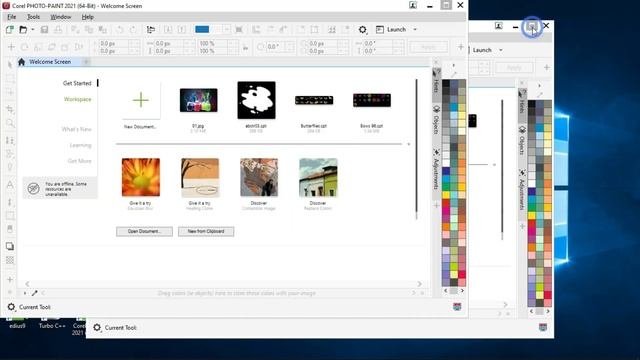Open the edius9 desktop shortcut
This screenshot has height=360, width=640.
[x=17, y=322]
